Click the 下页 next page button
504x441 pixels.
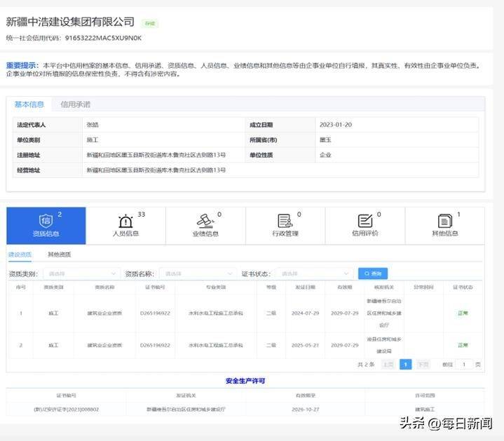423,365
